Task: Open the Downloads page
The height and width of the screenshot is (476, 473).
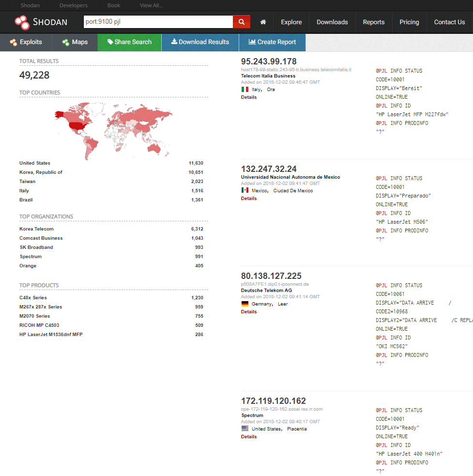Action: point(332,22)
